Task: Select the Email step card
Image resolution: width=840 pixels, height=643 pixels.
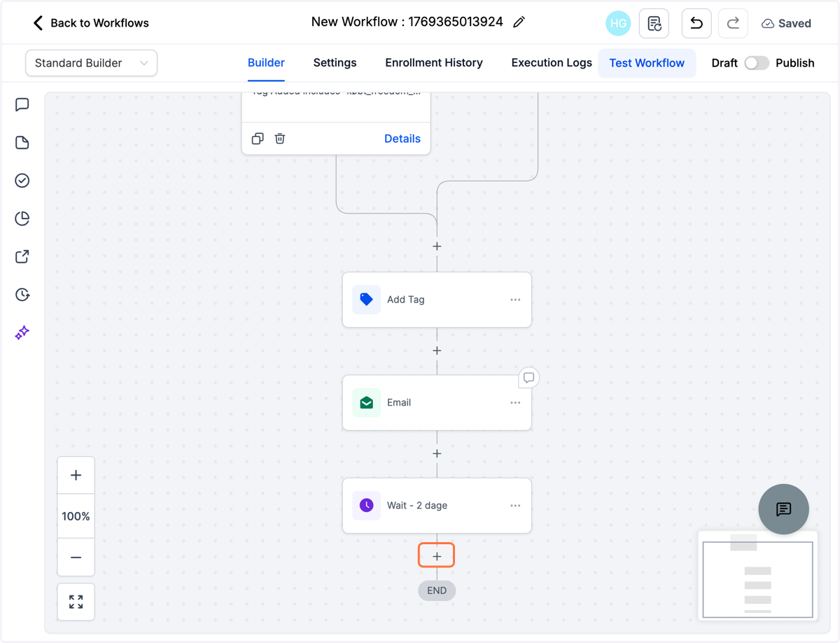Action: click(437, 403)
